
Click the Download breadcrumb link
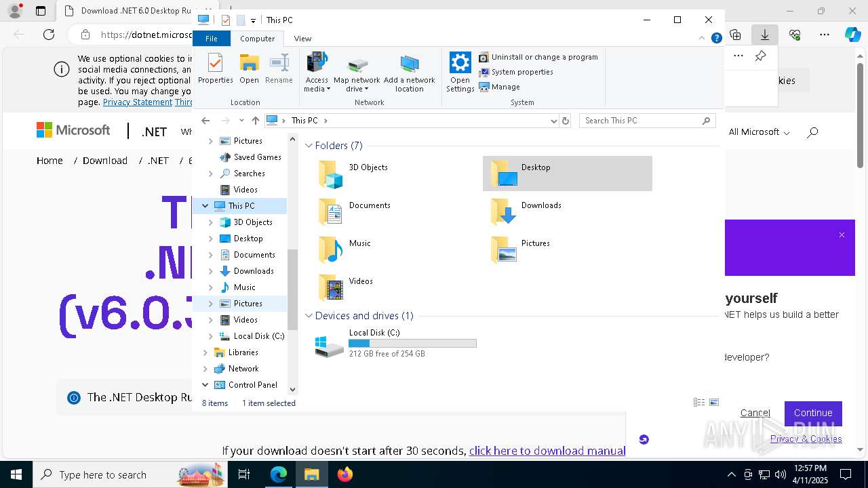pyautogui.click(x=105, y=161)
